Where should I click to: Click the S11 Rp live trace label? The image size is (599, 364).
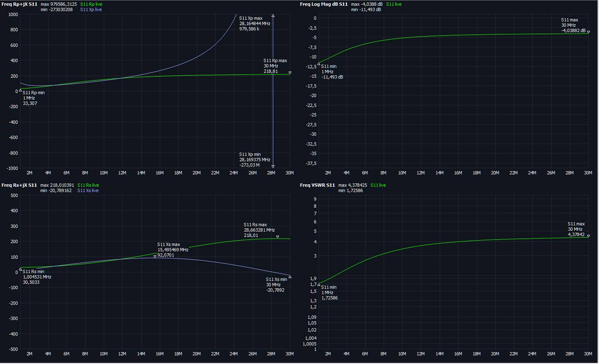click(x=91, y=4)
